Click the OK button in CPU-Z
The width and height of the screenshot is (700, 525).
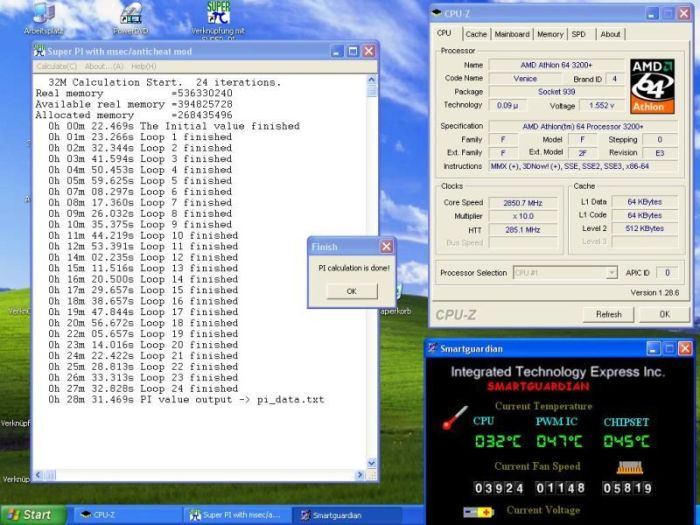pyautogui.click(x=664, y=314)
